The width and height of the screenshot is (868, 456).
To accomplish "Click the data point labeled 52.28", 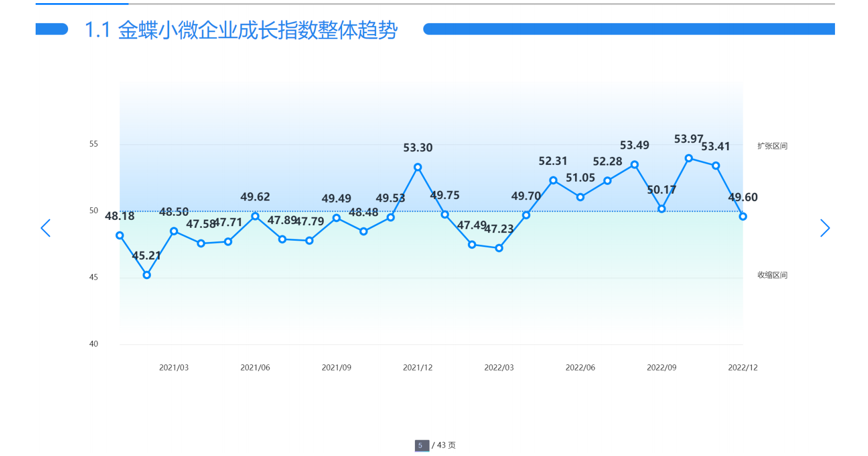I will pos(608,181).
